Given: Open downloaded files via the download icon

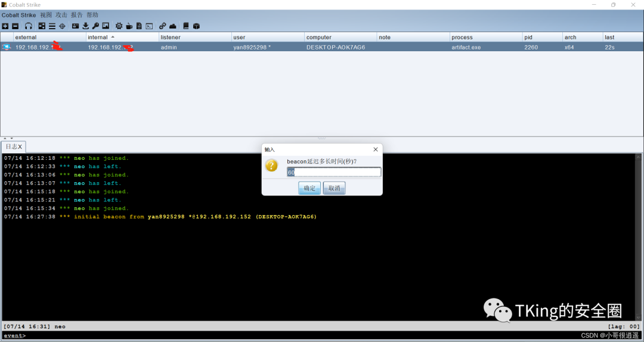Looking at the screenshot, I should pyautogui.click(x=85, y=26).
